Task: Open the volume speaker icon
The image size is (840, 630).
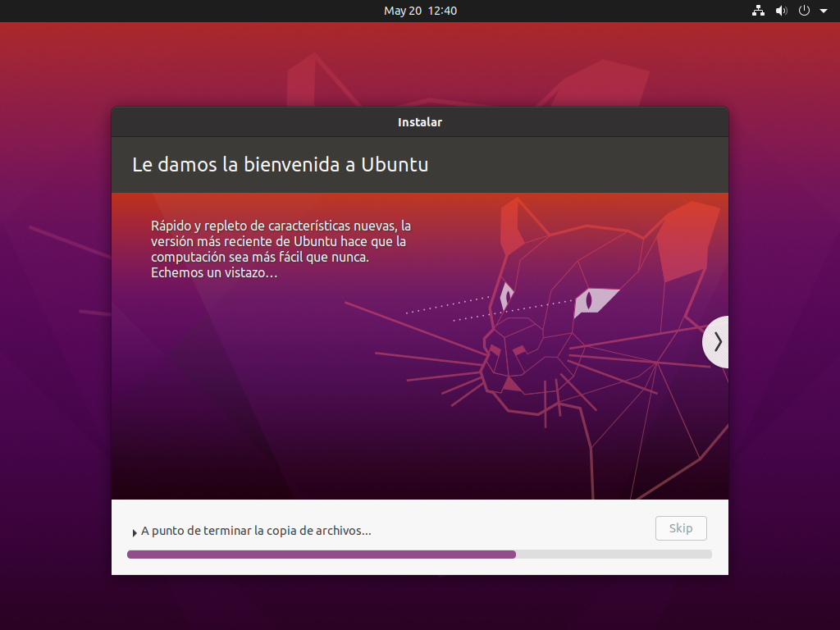Action: (x=782, y=11)
